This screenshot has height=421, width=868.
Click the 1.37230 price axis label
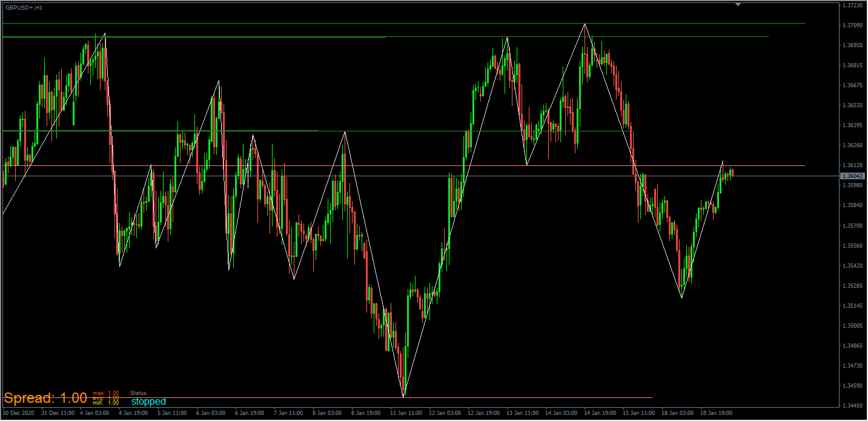tap(852, 5)
